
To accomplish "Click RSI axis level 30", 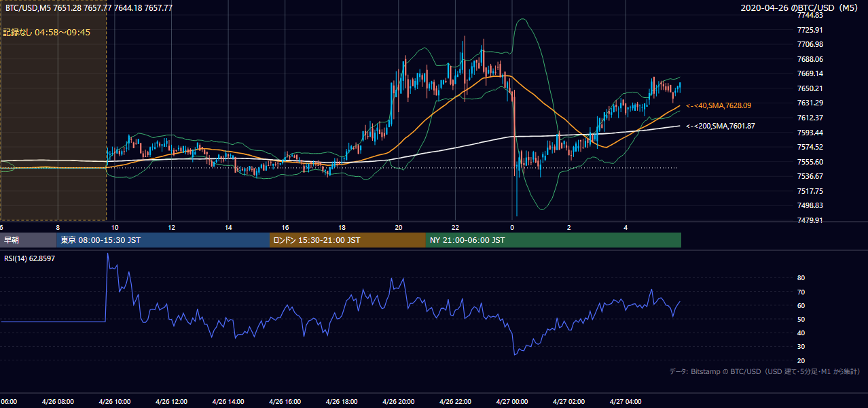I will tap(801, 347).
